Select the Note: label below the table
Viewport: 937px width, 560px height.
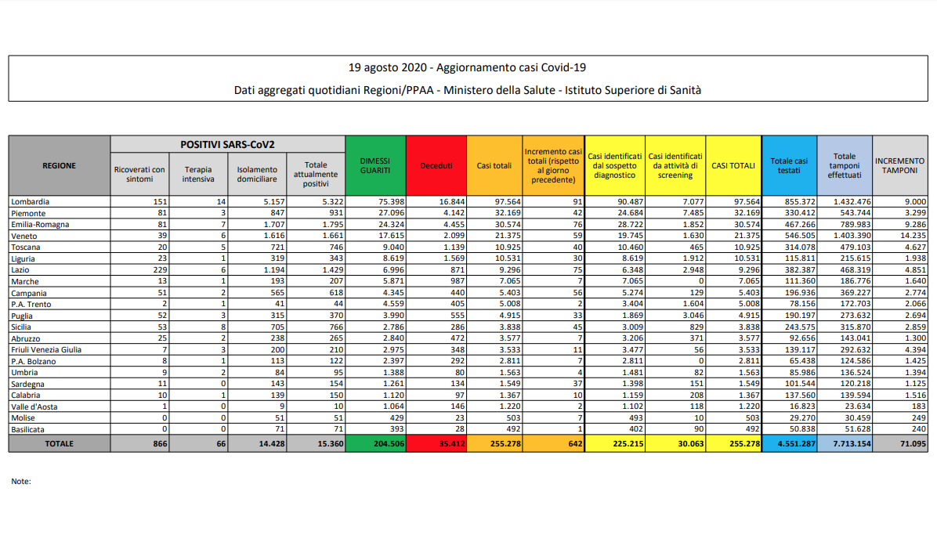pos(21,481)
